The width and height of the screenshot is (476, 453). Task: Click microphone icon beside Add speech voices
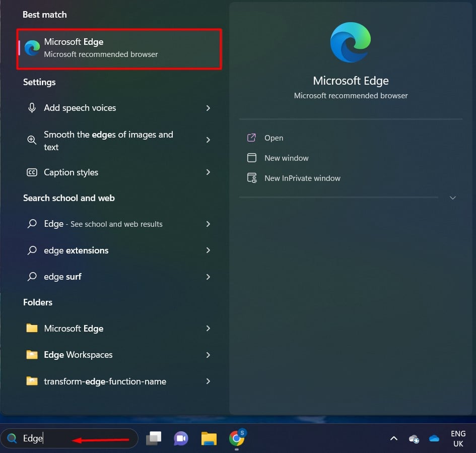(x=32, y=108)
